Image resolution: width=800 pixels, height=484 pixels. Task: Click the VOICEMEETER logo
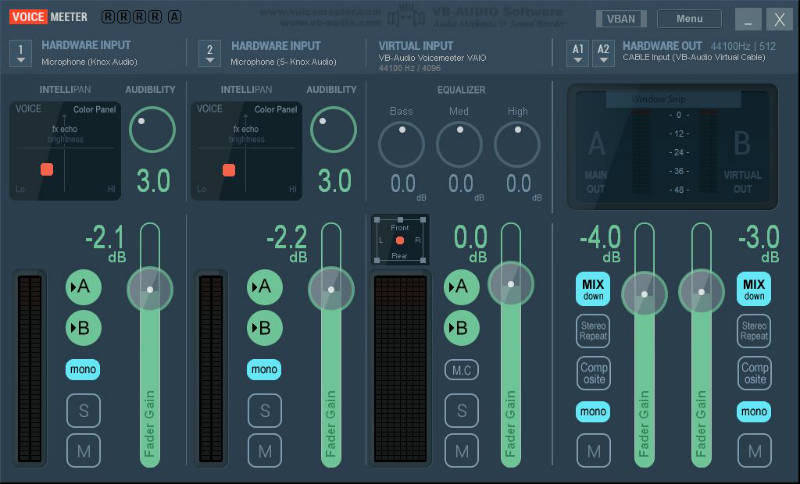coord(48,17)
